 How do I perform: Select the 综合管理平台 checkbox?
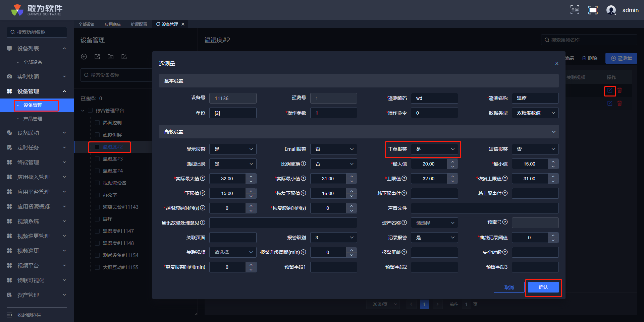(x=90, y=111)
